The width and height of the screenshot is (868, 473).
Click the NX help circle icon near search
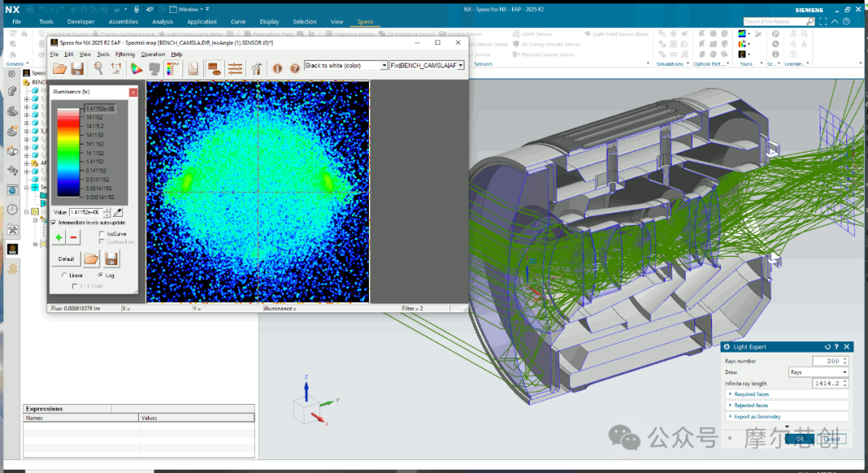click(x=846, y=22)
